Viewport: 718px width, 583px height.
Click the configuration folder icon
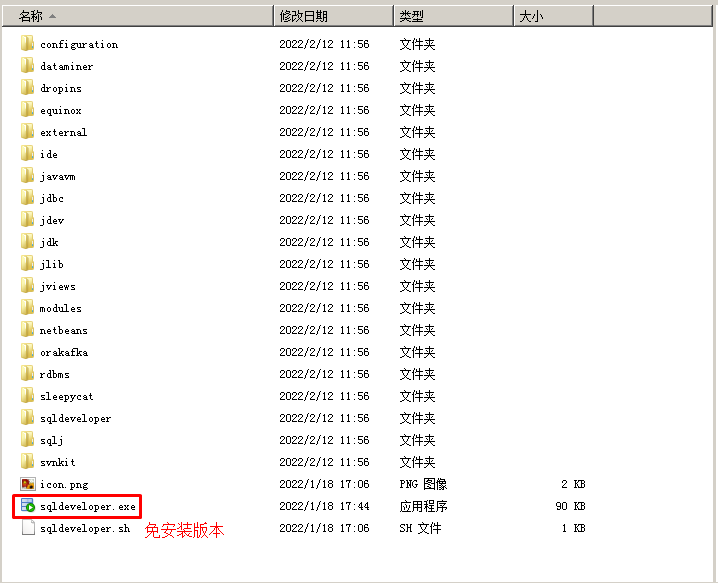pyautogui.click(x=28, y=44)
